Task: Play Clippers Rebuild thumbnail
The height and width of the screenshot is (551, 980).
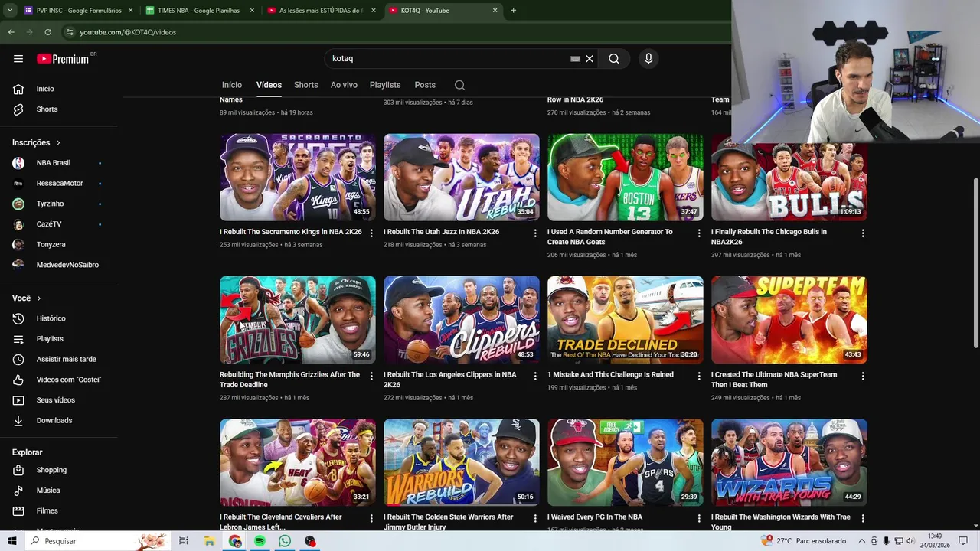Action: coord(462,320)
